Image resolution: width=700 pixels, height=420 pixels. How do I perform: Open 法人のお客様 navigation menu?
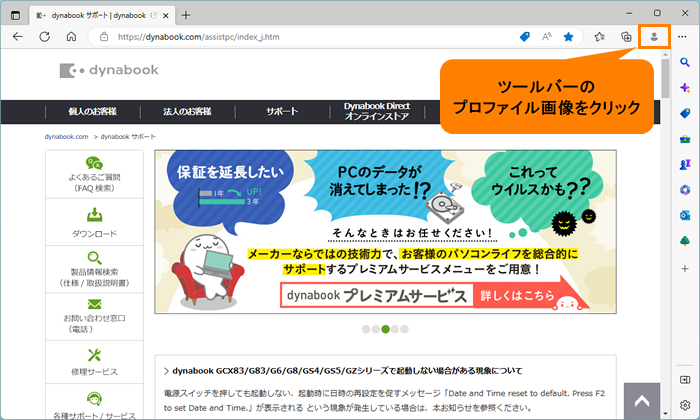tap(188, 112)
